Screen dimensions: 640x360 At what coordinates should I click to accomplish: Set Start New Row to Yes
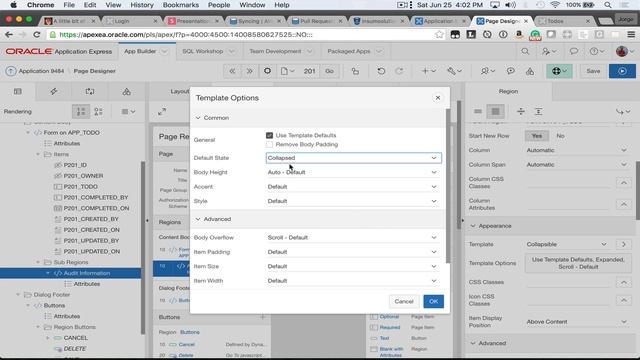point(536,136)
